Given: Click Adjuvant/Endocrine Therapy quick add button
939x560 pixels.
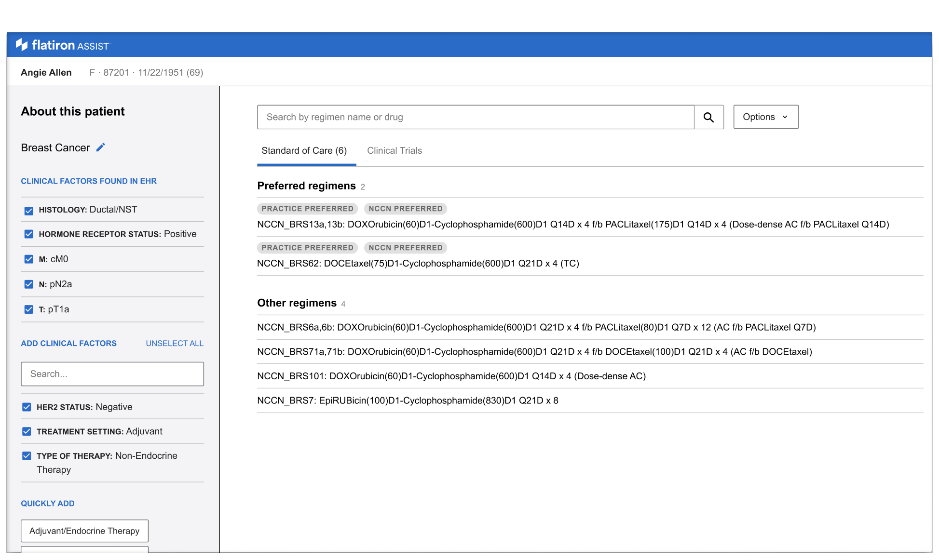Looking at the screenshot, I should click(x=84, y=531).
